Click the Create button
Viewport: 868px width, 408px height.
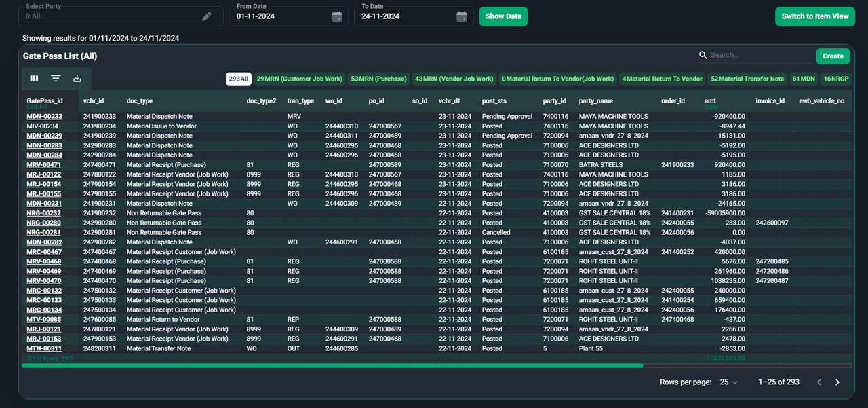pyautogui.click(x=833, y=56)
